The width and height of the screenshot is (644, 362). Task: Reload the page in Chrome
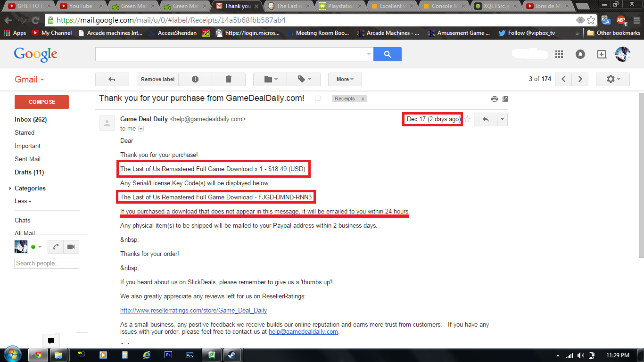35,20
